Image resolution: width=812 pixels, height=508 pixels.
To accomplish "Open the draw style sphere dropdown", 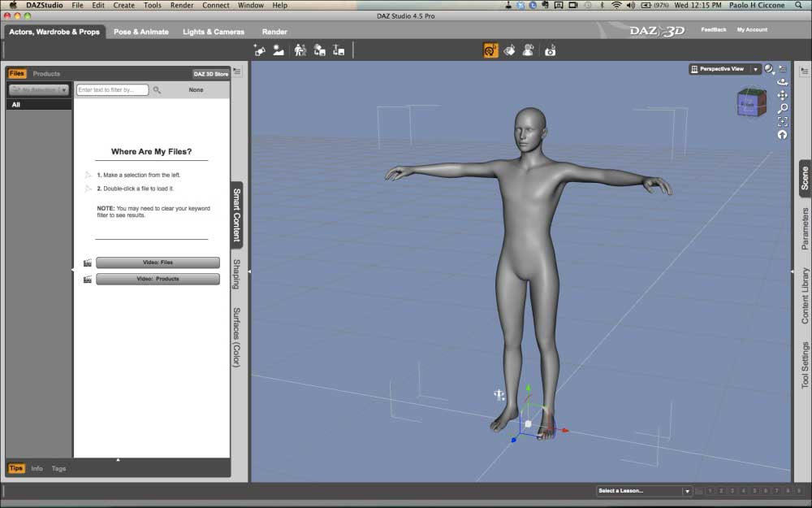I will pos(770,69).
